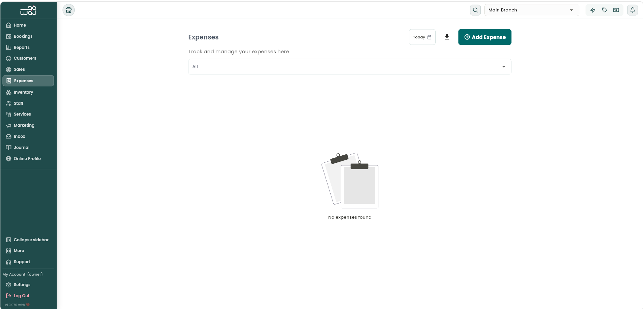Click the Marketing megaphone icon

[9, 125]
